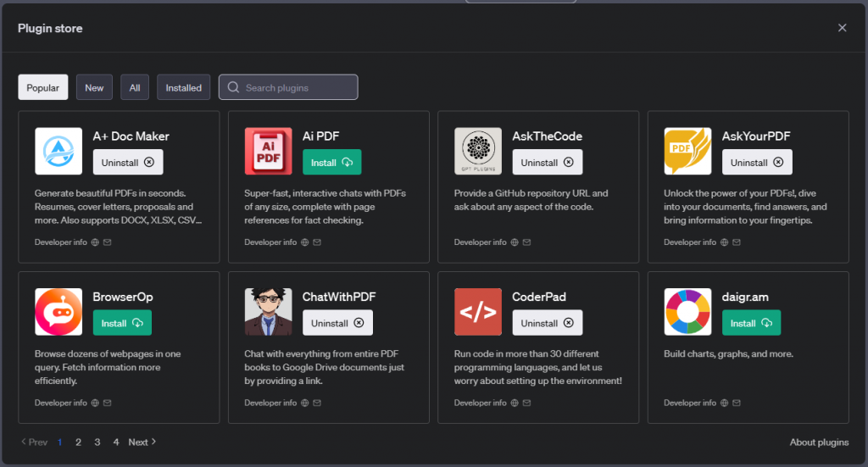868x467 pixels.
Task: Close the Plugin store dialog
Action: click(842, 28)
